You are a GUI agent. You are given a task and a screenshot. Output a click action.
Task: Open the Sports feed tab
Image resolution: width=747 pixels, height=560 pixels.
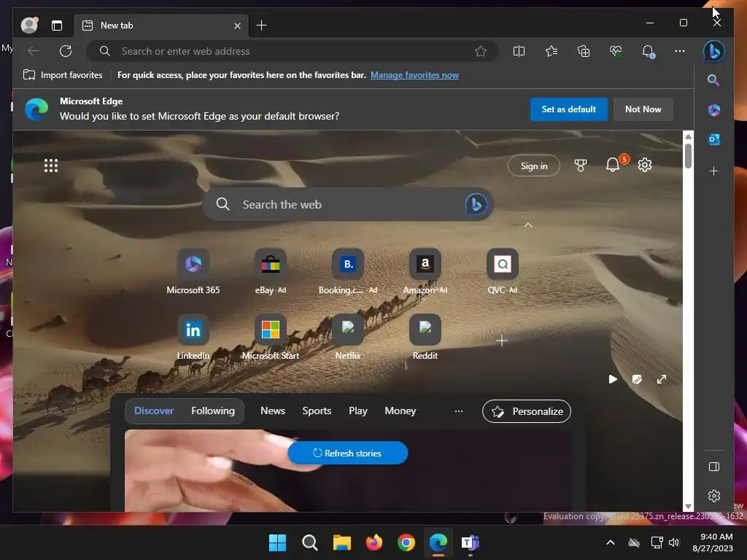[x=317, y=411]
